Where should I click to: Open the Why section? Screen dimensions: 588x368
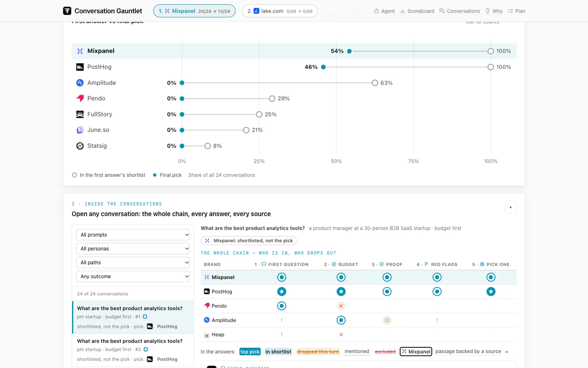494,11
